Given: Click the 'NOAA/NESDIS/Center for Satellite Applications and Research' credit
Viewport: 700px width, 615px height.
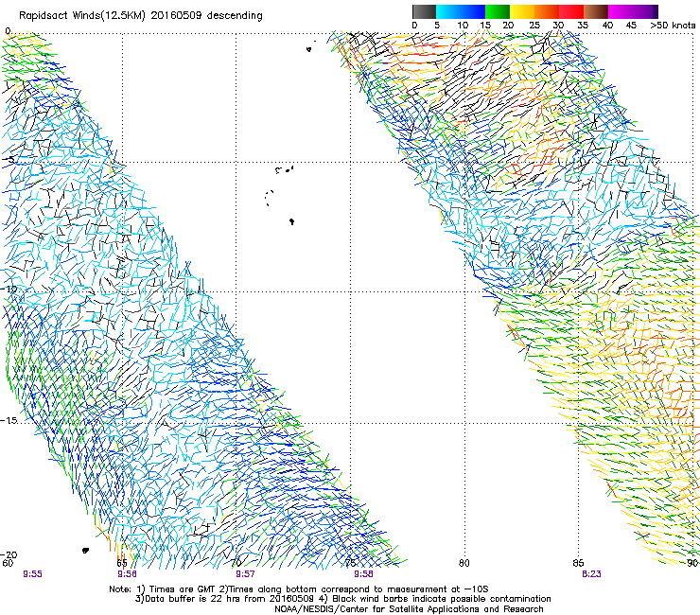Looking at the screenshot, I should click(409, 609).
